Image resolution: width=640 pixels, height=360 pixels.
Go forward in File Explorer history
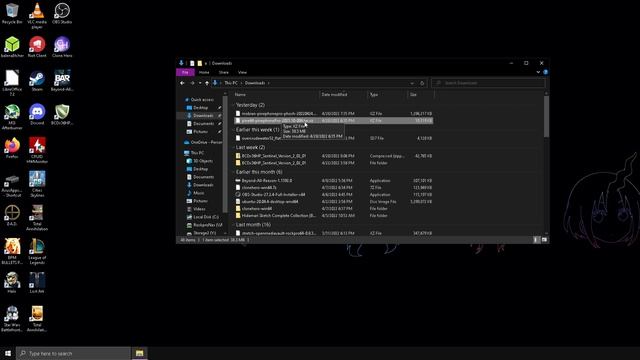click(192, 83)
